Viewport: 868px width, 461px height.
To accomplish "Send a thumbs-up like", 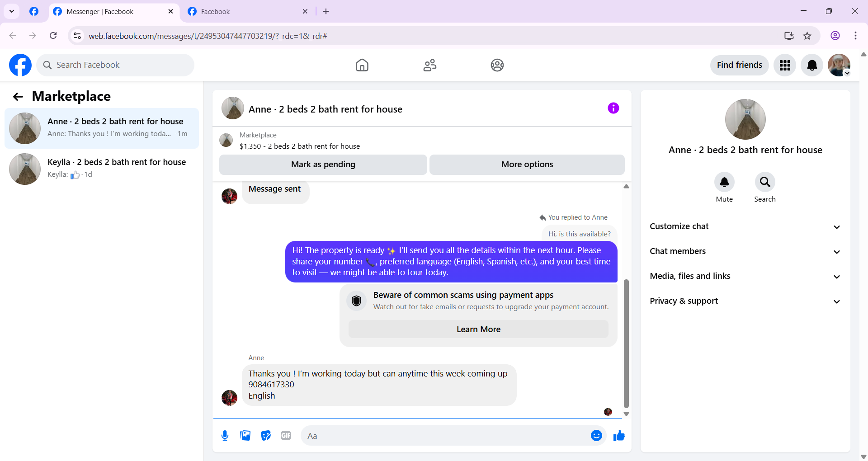I will 619,436.
